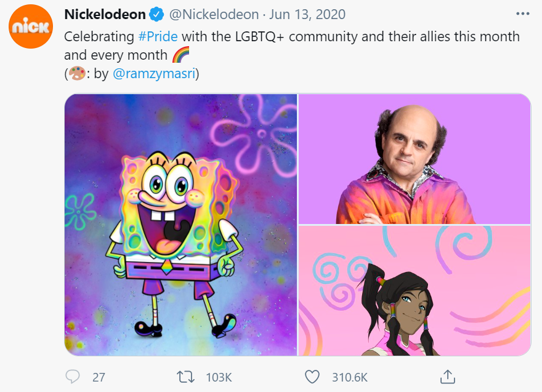Image resolution: width=542 pixels, height=392 pixels.
Task: Click the blue verified badge
Action: [156, 14]
